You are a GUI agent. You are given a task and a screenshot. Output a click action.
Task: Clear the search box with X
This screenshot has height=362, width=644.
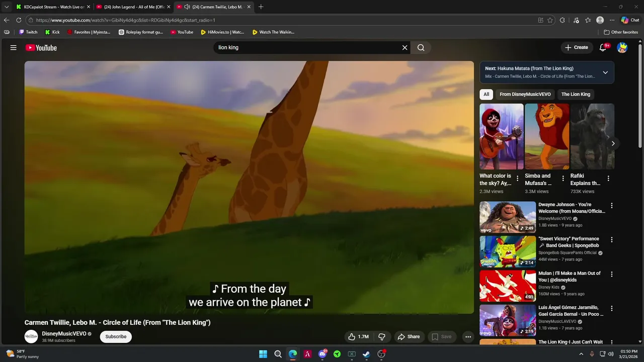point(405,48)
